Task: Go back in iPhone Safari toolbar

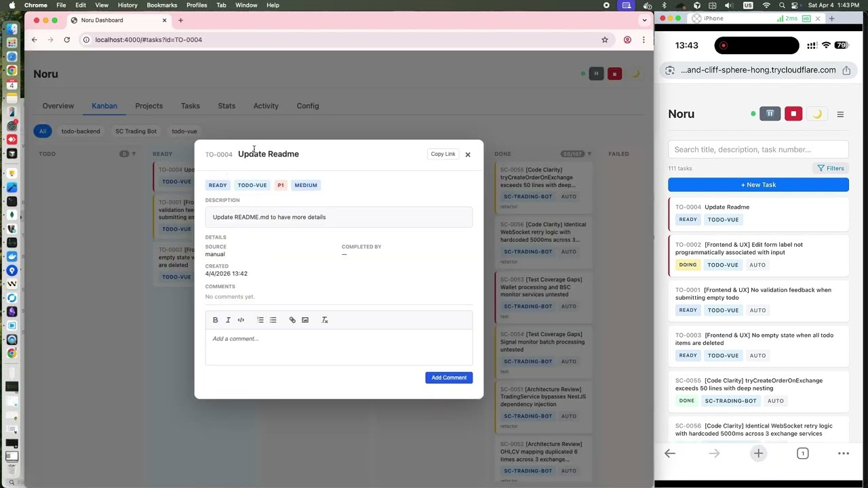Action: [x=670, y=453]
